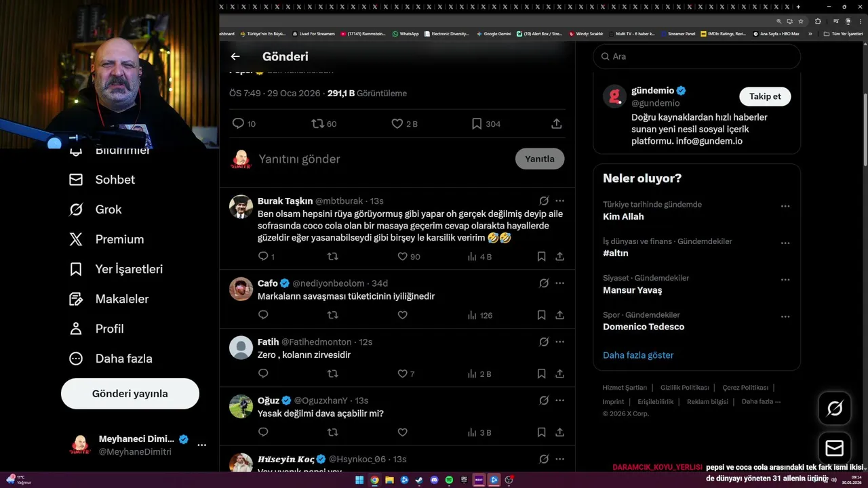
Task: Open Premium in the sidebar
Action: [106, 239]
